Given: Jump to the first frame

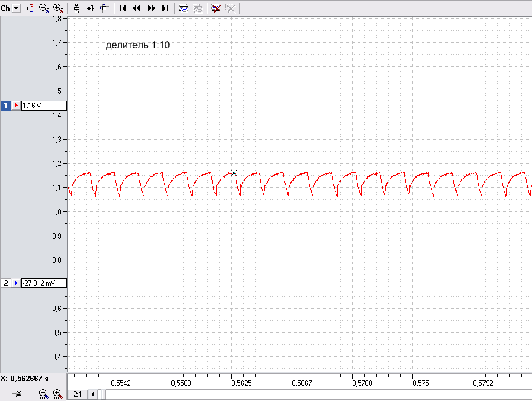Looking at the screenshot, I should [x=123, y=8].
